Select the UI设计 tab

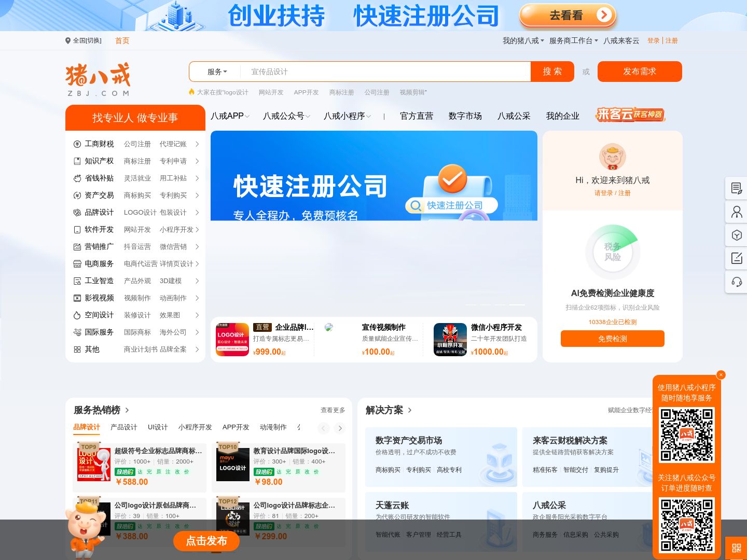(158, 427)
